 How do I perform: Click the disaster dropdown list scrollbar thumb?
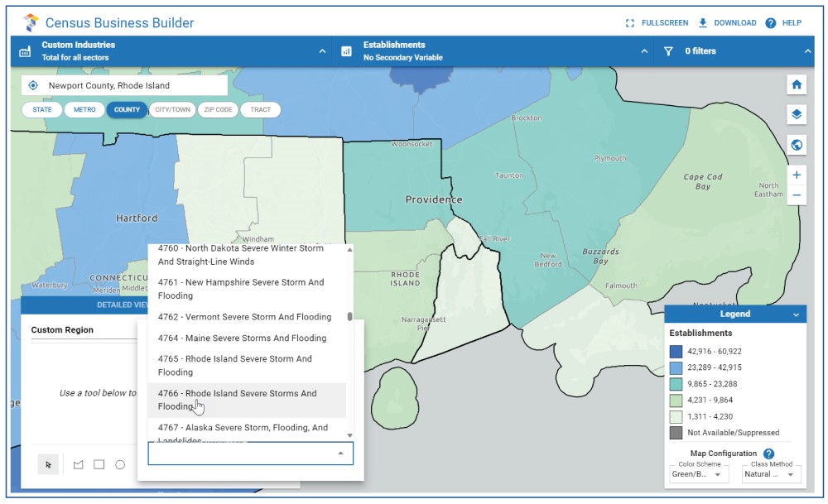349,317
